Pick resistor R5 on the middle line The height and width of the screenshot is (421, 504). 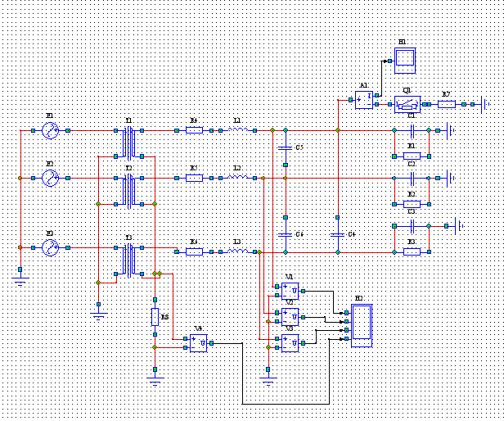(194, 178)
